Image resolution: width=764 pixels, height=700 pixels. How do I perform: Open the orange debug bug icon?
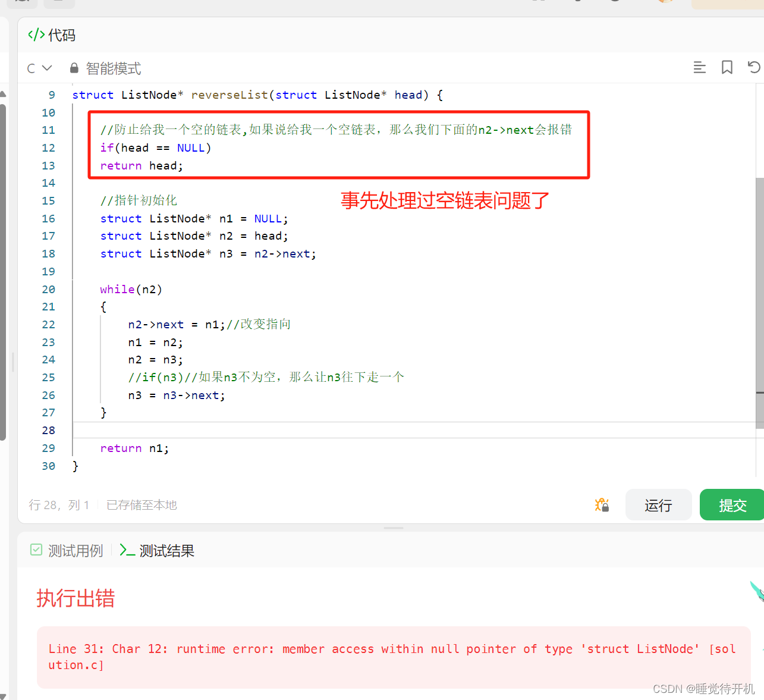pos(602,504)
